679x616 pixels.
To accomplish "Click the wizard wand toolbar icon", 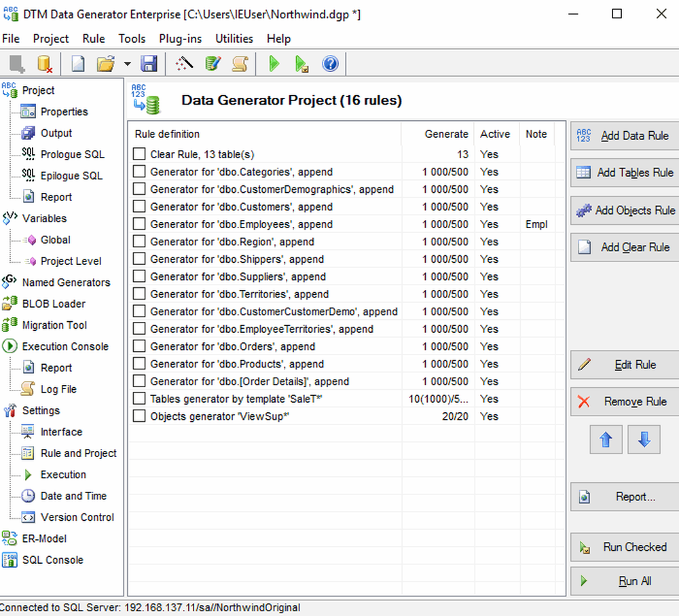I will pos(182,63).
